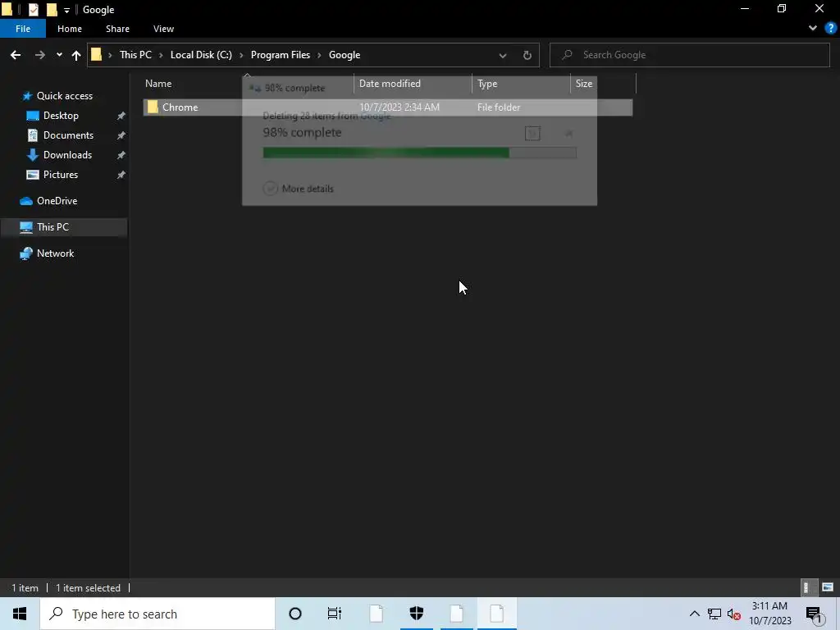Viewport: 840px width, 630px height.
Task: Expand the arrow after Local Disk (C:) breadcrumb
Action: coord(241,55)
